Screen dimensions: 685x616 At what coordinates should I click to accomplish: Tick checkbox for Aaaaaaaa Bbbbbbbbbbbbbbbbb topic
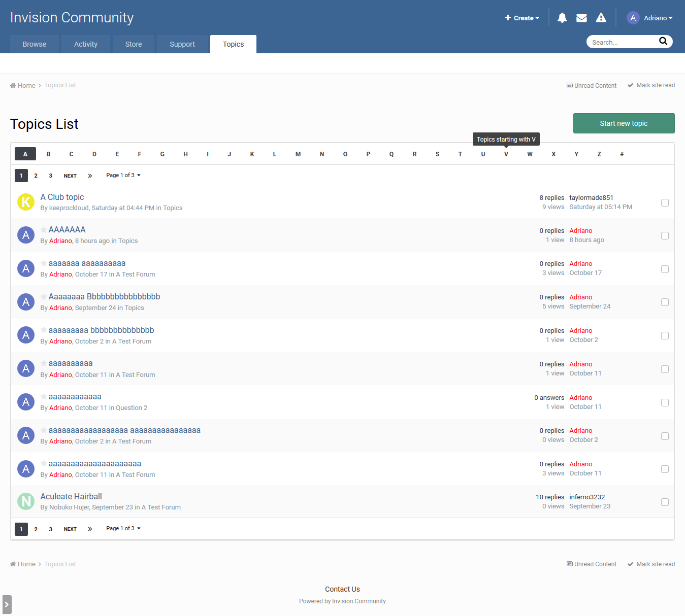[x=665, y=302]
